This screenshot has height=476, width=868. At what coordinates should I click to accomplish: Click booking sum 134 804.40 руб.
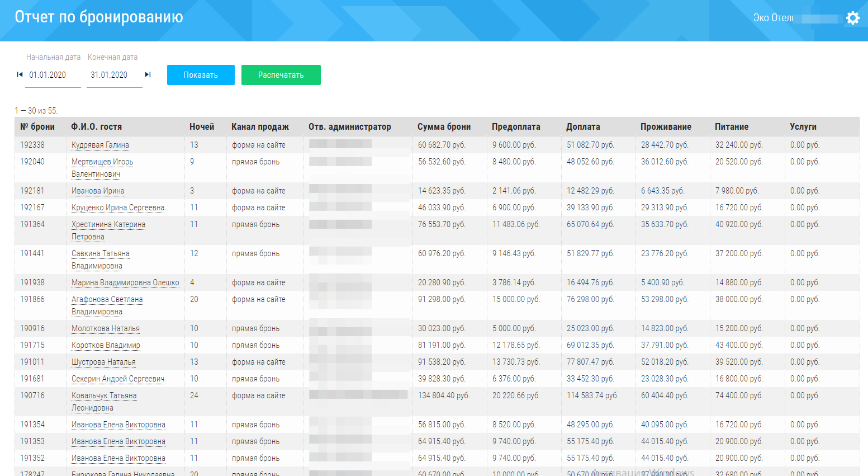click(x=444, y=395)
